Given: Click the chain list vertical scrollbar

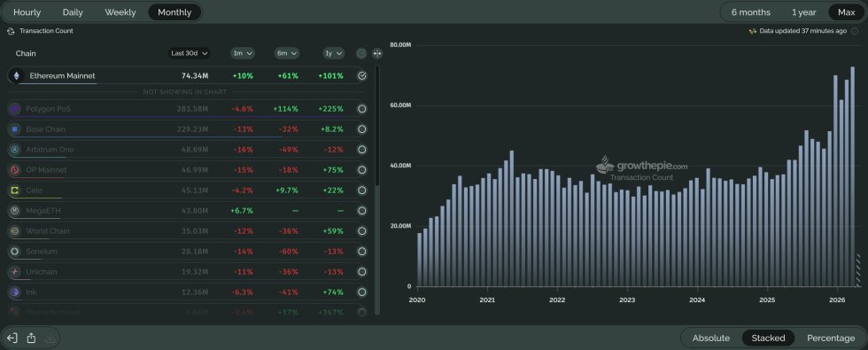Looking at the screenshot, I should click(x=377, y=126).
